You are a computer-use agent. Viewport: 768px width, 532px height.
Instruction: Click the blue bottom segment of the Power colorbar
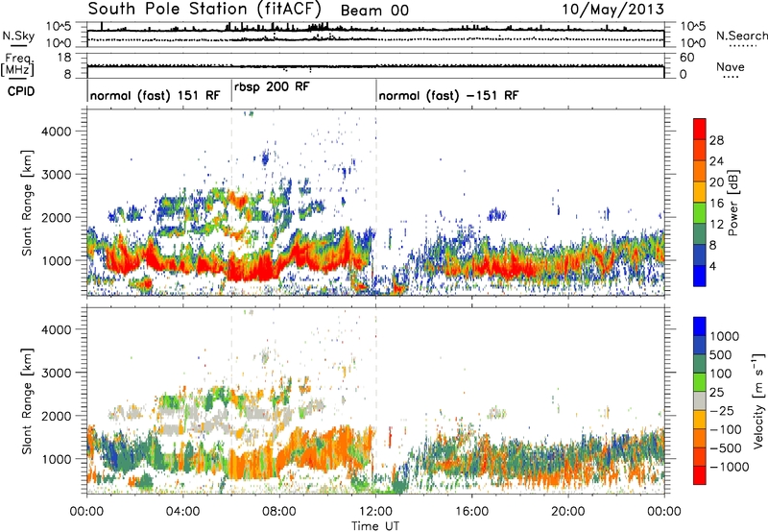coord(700,276)
